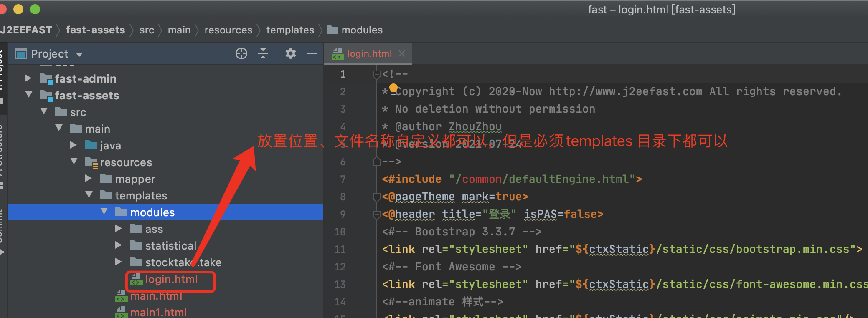Click resources in breadcrumb bar
Image resolution: width=868 pixels, height=318 pixels.
click(x=228, y=30)
